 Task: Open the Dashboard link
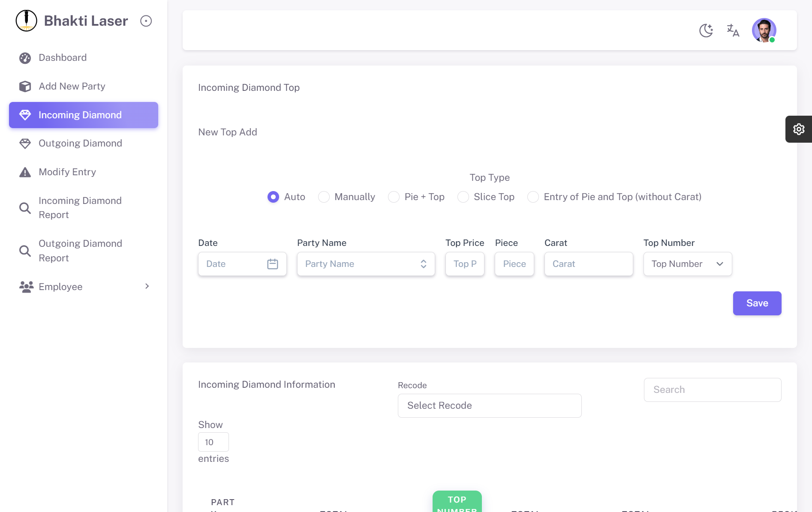click(63, 58)
